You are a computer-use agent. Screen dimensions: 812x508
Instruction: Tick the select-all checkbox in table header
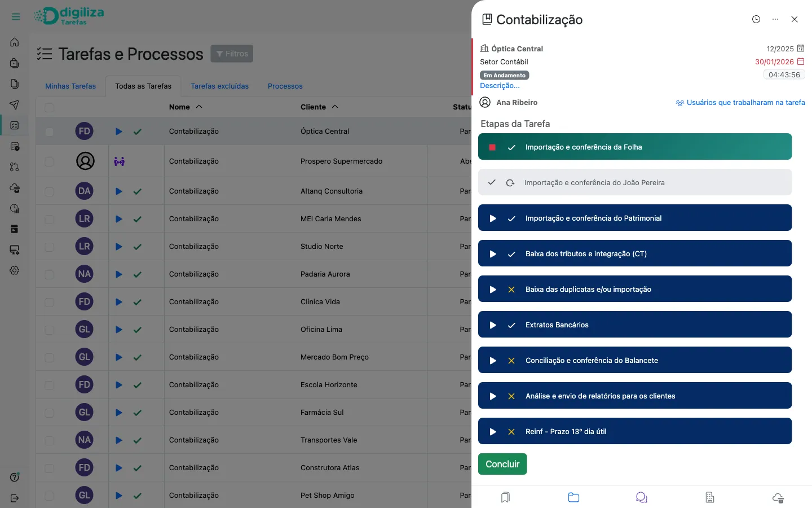point(49,107)
